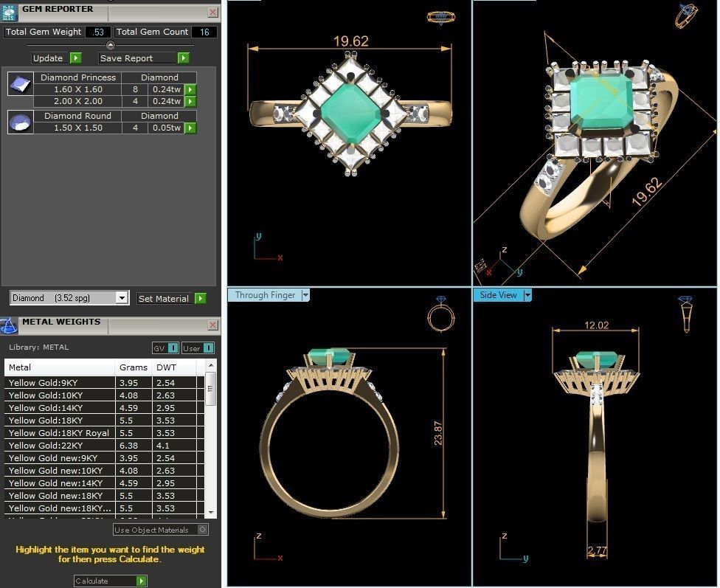Click the 23.87 height dimension label
The width and height of the screenshot is (720, 588).
(x=438, y=433)
